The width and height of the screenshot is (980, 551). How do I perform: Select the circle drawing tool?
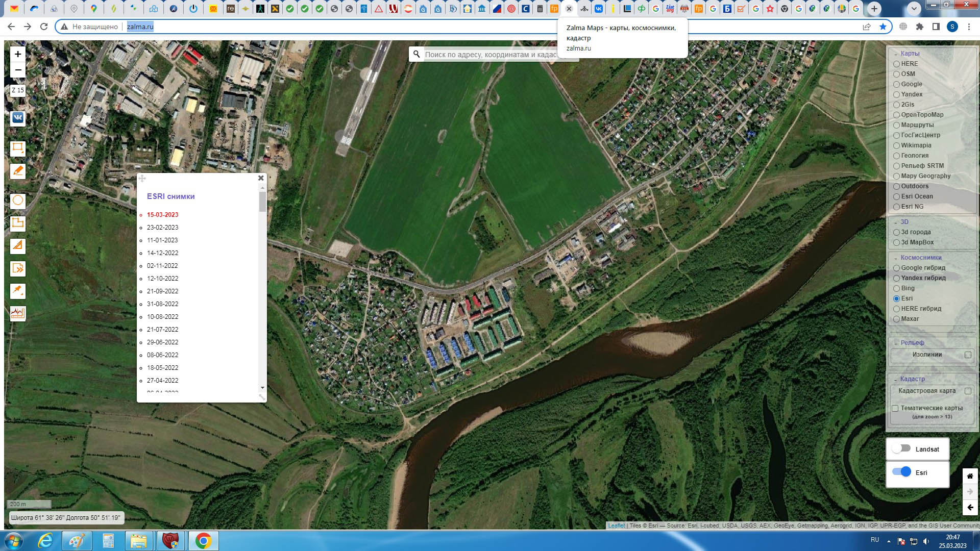point(18,201)
